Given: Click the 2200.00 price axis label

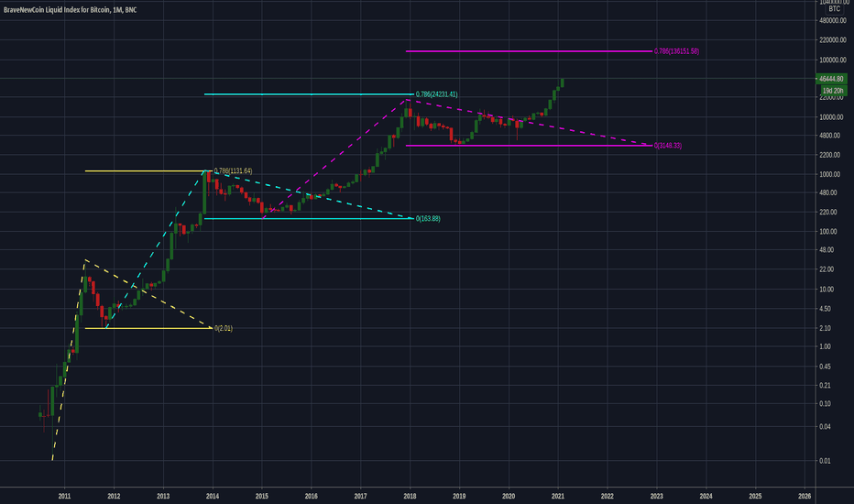Looking at the screenshot, I should tap(830, 155).
